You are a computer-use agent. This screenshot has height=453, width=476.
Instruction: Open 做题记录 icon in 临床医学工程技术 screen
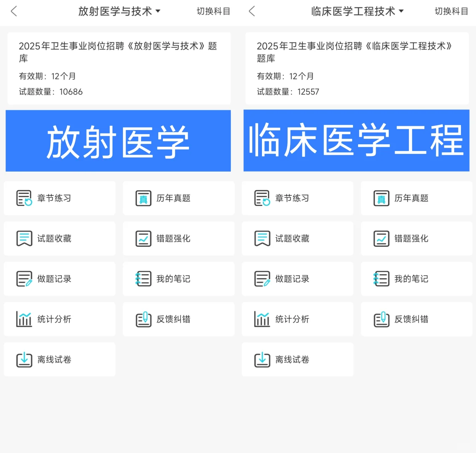[x=262, y=279]
